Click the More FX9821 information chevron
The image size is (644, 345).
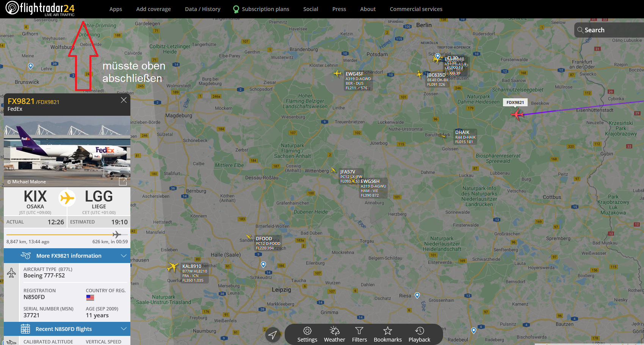(x=124, y=256)
